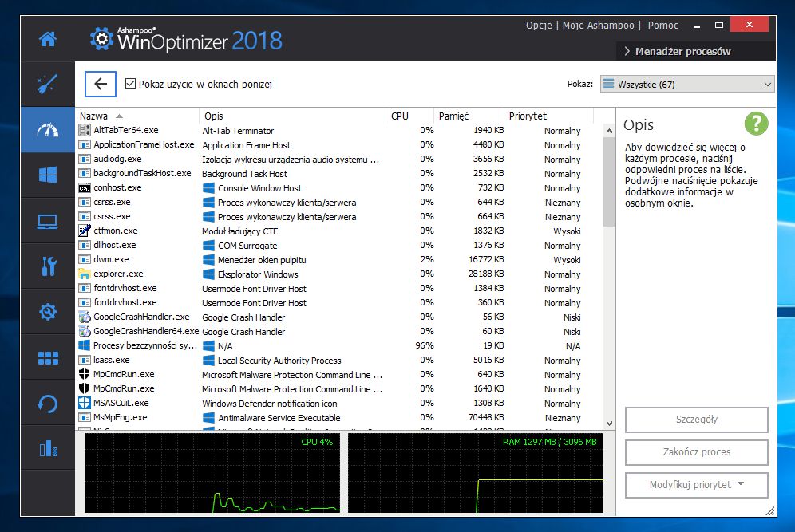The image size is (795, 532).
Task: Click the idle process Windows flag icon
Action: [84, 345]
